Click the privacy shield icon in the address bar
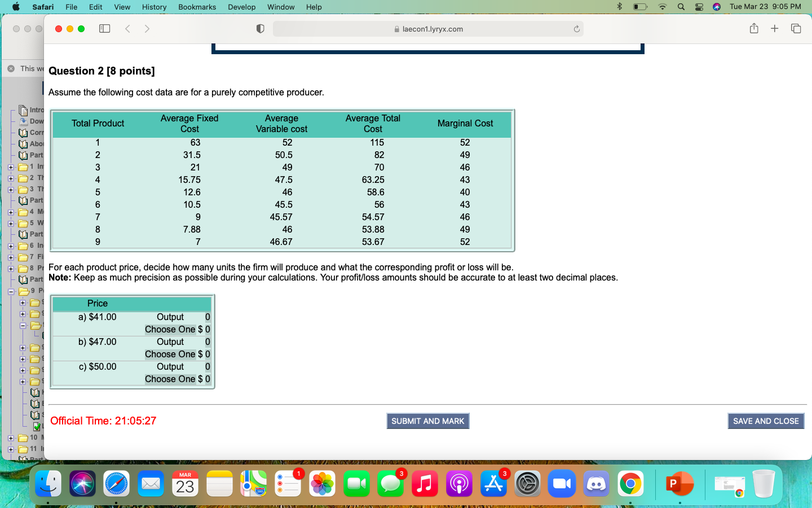The height and width of the screenshot is (508, 812). coord(260,28)
